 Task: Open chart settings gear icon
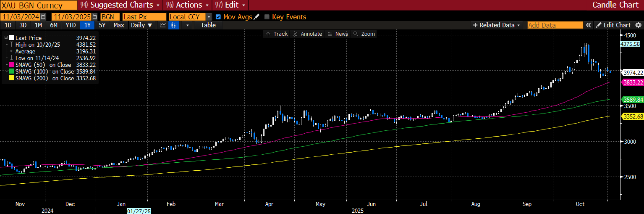pos(638,25)
